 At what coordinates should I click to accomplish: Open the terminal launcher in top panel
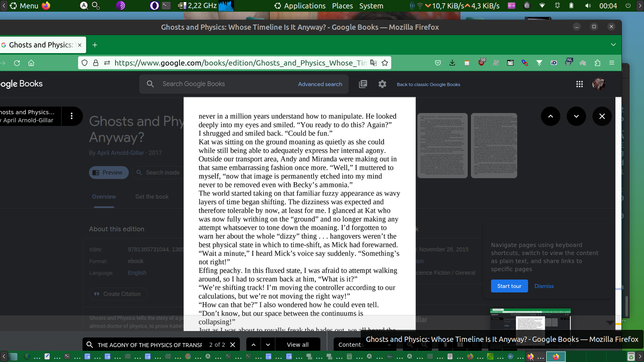click(x=166, y=6)
